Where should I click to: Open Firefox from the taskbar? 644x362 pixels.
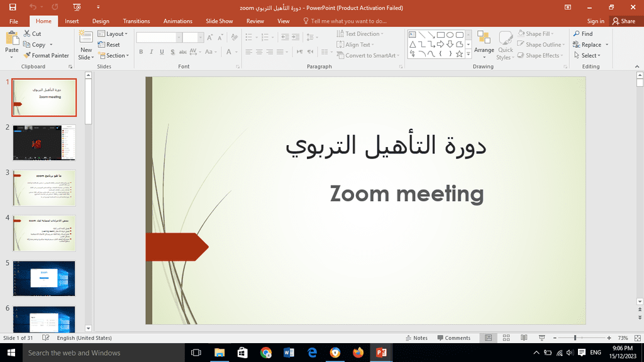(358, 353)
